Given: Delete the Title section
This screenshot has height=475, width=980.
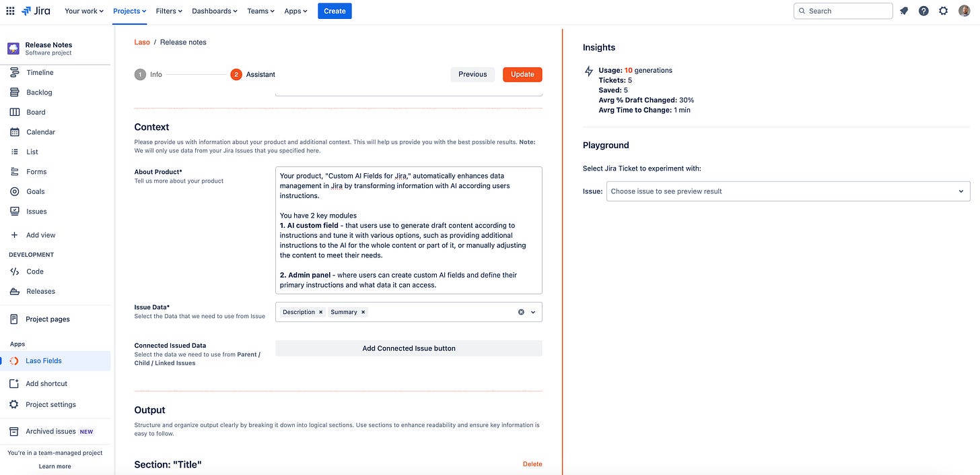Looking at the screenshot, I should tap(532, 464).
